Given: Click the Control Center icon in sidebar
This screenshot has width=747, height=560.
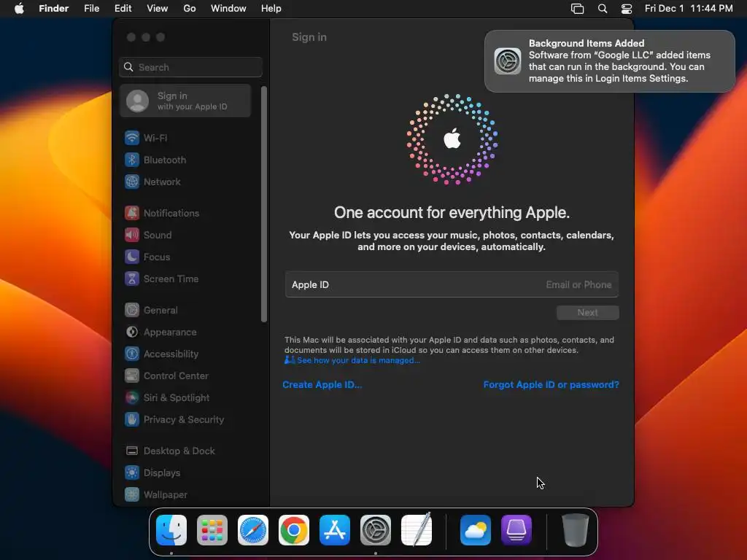Looking at the screenshot, I should [x=132, y=376].
